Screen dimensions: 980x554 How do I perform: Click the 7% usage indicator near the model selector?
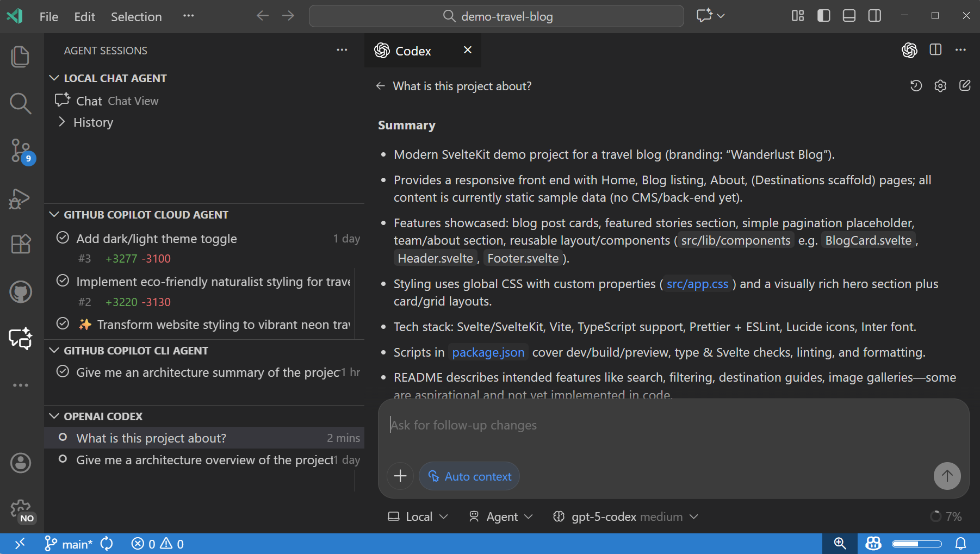click(947, 516)
